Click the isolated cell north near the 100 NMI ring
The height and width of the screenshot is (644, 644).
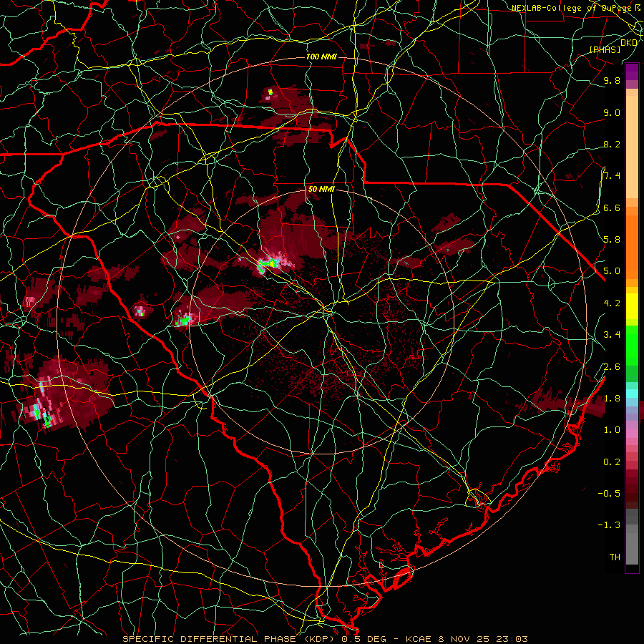pyautogui.click(x=270, y=93)
